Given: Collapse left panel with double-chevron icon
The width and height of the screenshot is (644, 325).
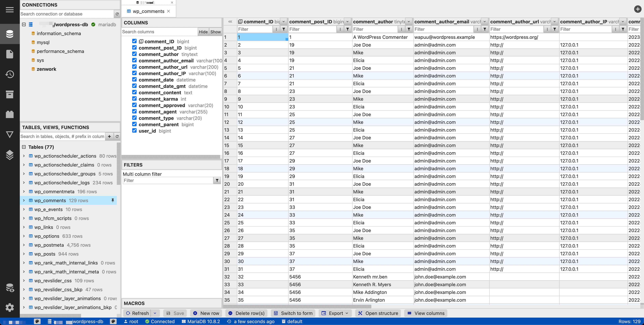Looking at the screenshot, I should pos(230,22).
